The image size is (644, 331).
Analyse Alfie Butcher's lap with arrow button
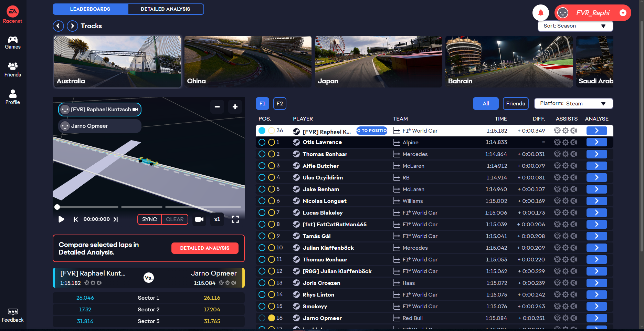tap(597, 166)
